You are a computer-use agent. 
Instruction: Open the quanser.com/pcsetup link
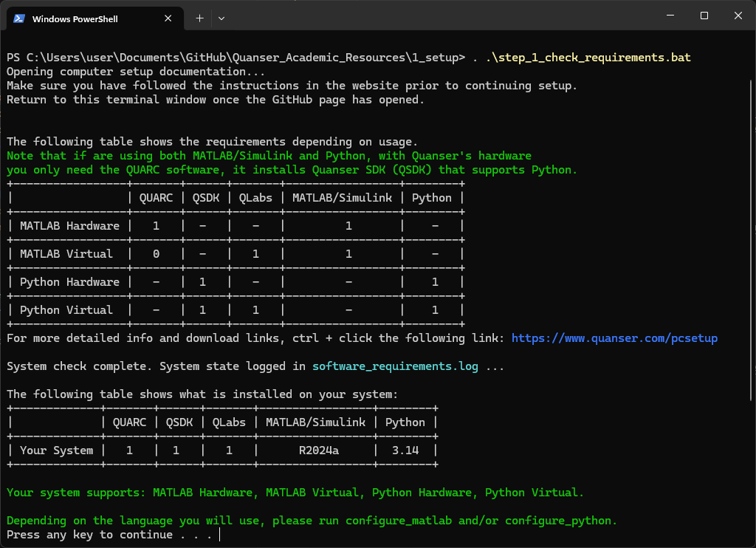[x=614, y=338]
